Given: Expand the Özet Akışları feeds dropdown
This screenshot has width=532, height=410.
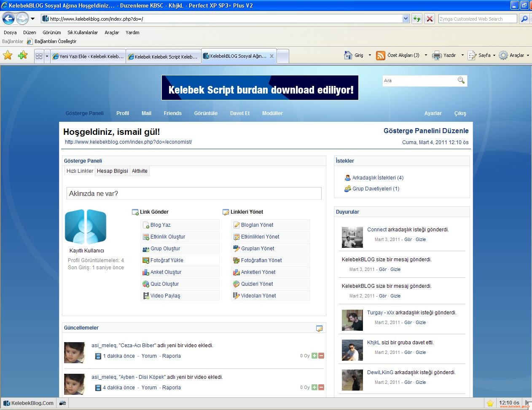Looking at the screenshot, I should pyautogui.click(x=426, y=55).
